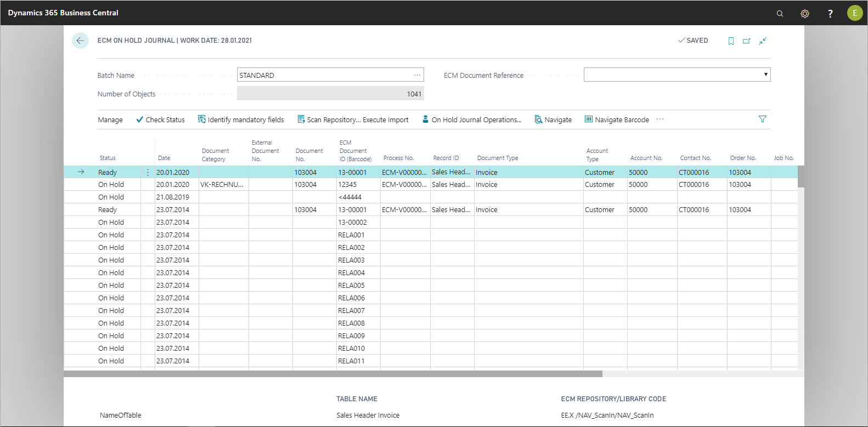Image resolution: width=868 pixels, height=427 pixels.
Task: Open row options for first Ready row
Action: click(148, 172)
